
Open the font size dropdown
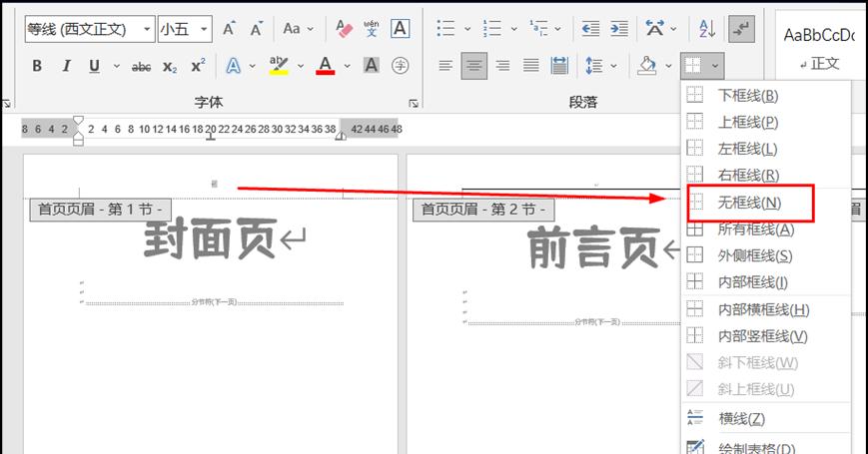click(205, 29)
